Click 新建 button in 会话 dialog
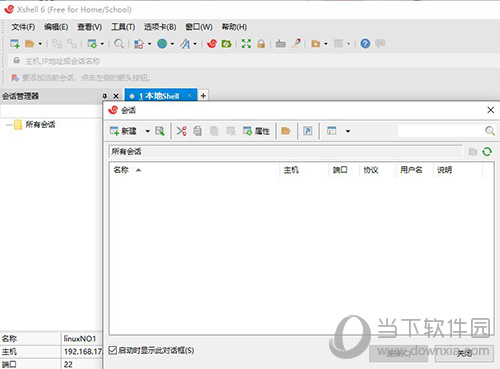500x369 pixels. 123,131
